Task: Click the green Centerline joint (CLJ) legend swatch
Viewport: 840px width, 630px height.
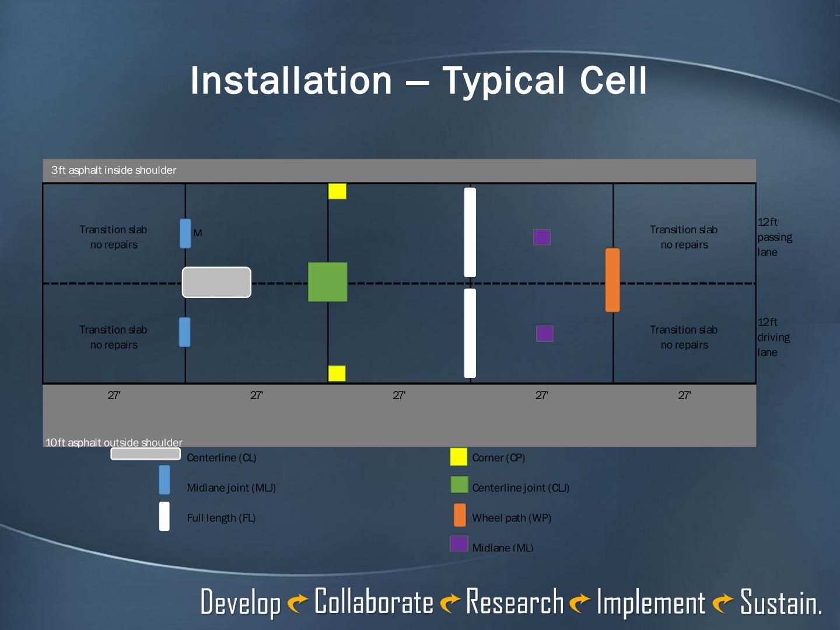Action: click(x=459, y=485)
